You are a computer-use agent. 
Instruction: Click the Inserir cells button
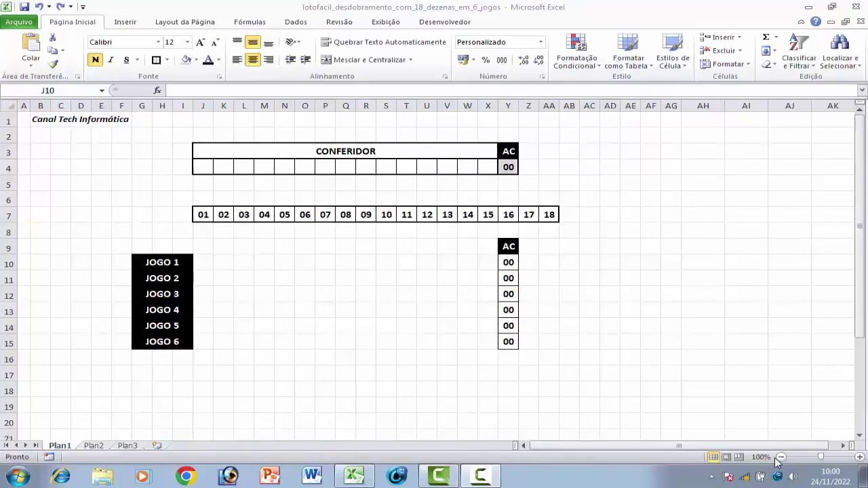point(720,37)
